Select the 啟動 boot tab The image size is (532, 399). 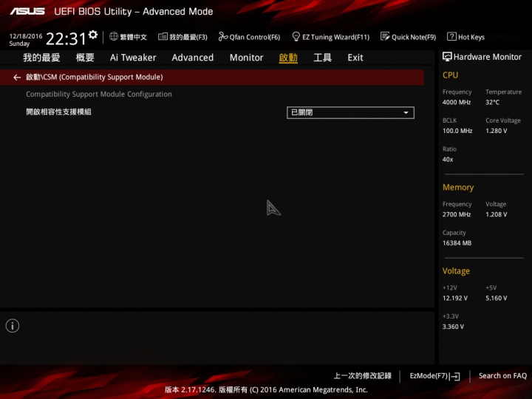[288, 58]
